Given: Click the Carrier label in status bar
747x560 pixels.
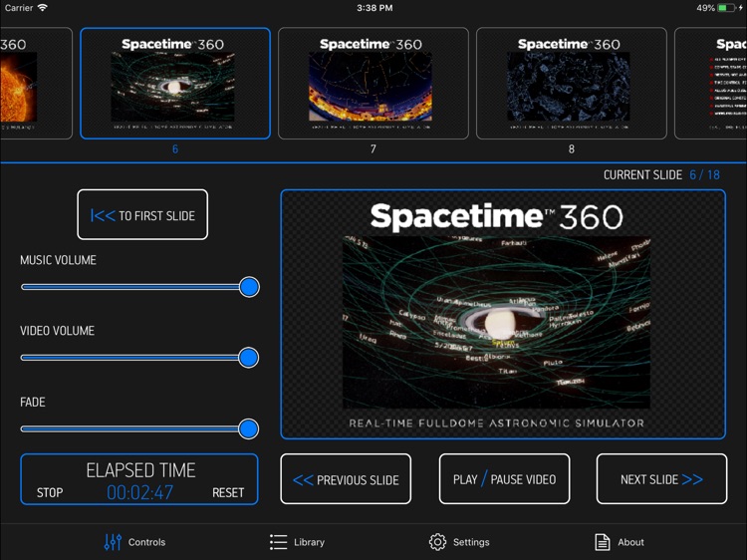Looking at the screenshot, I should coord(19,8).
